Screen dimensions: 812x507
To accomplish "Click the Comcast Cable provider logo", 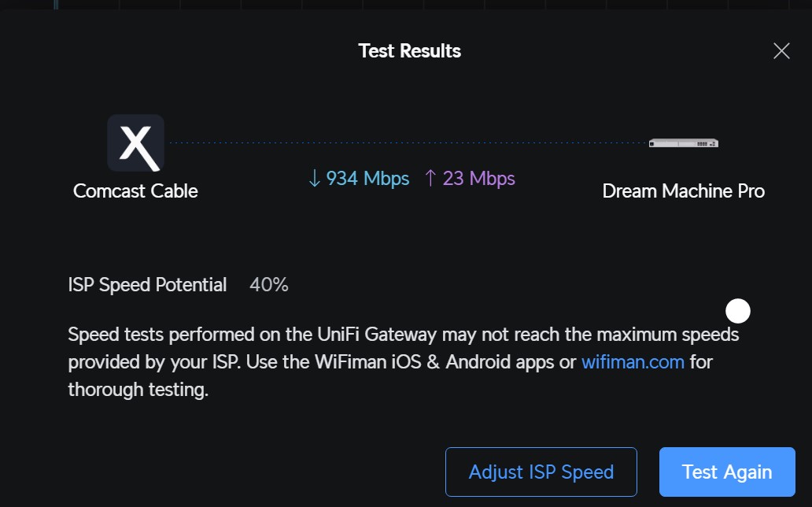I will (x=135, y=142).
